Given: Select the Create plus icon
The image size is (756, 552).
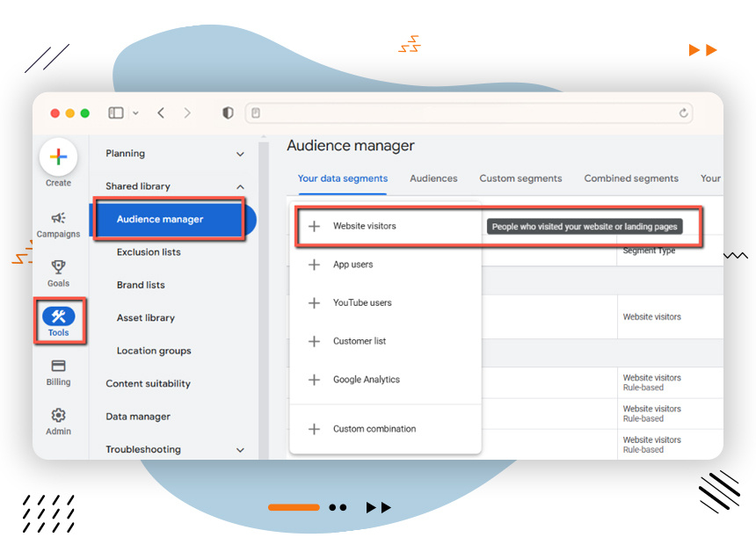Looking at the screenshot, I should pos(58,156).
